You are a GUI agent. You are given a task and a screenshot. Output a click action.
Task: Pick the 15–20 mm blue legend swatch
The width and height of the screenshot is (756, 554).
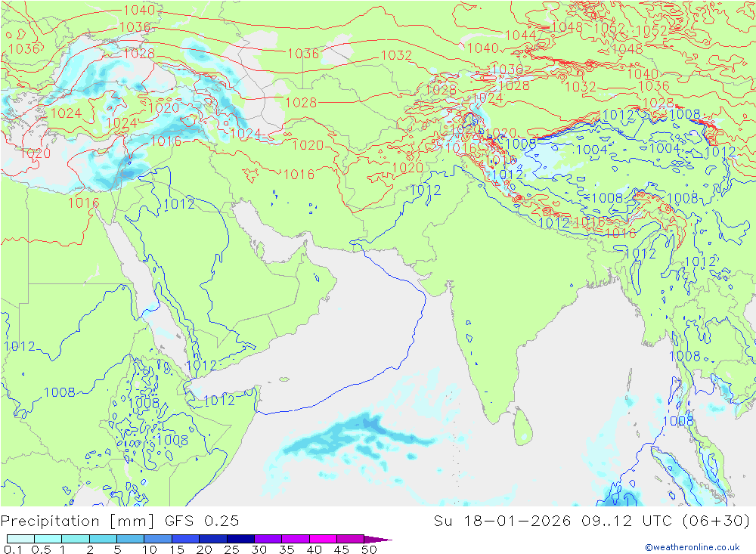pos(185,539)
